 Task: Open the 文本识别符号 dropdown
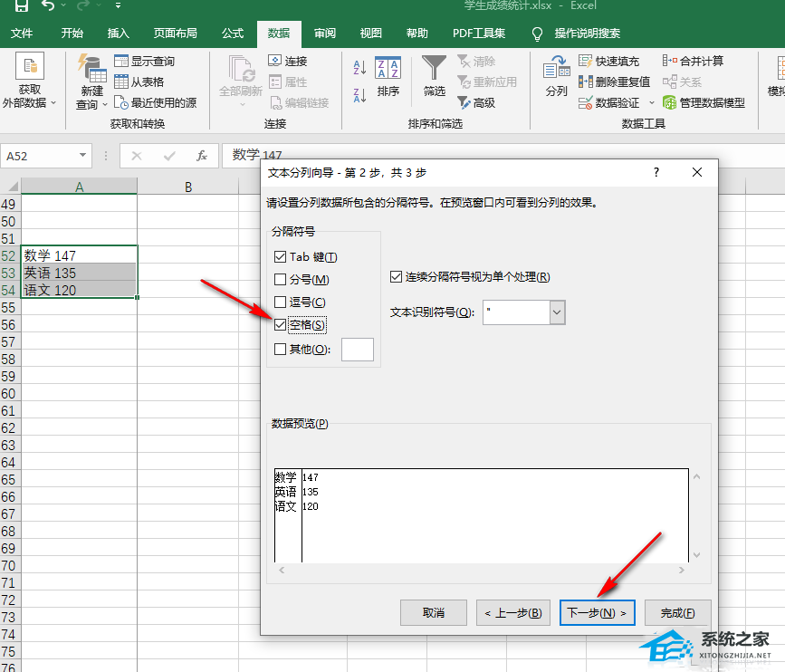pyautogui.click(x=558, y=312)
